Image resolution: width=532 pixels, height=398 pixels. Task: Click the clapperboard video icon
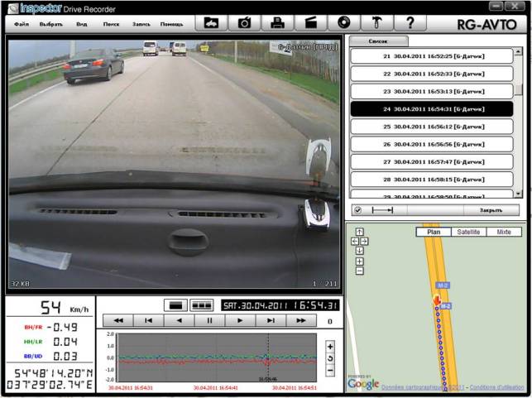pos(311,23)
